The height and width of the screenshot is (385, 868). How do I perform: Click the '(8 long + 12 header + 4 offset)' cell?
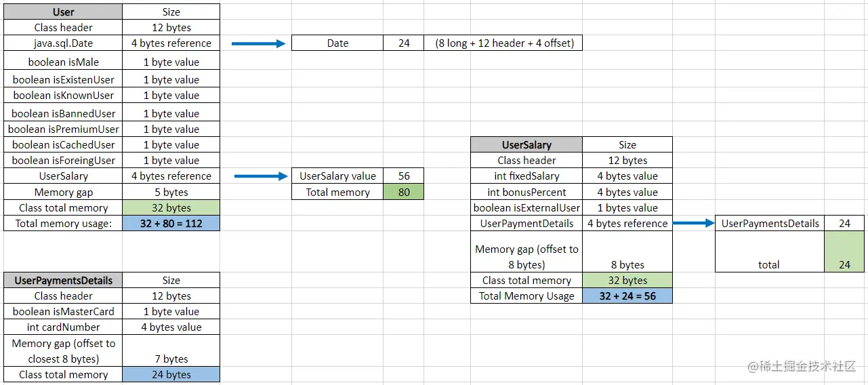[503, 43]
